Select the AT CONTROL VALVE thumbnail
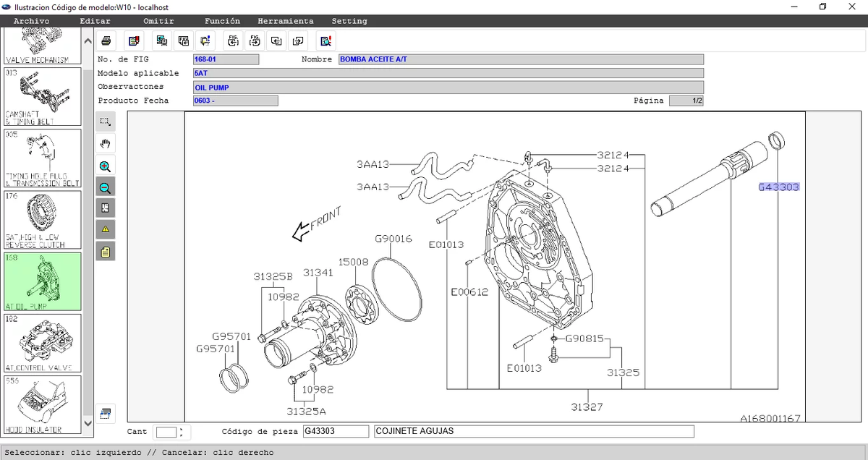 pyautogui.click(x=42, y=341)
